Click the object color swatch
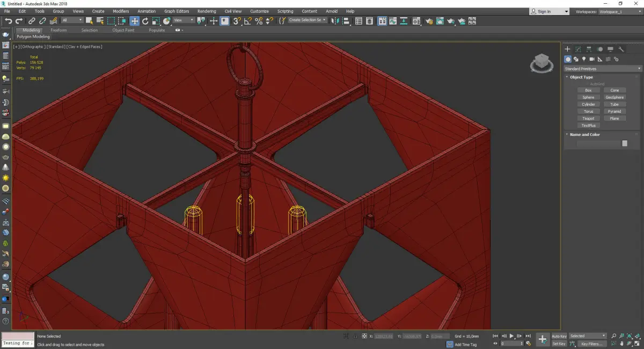 click(x=624, y=143)
